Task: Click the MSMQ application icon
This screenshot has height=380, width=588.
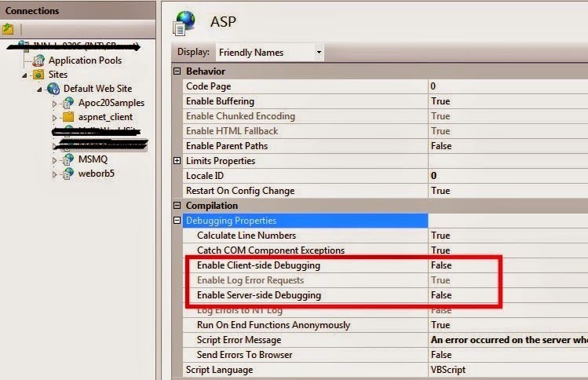Action: point(68,159)
